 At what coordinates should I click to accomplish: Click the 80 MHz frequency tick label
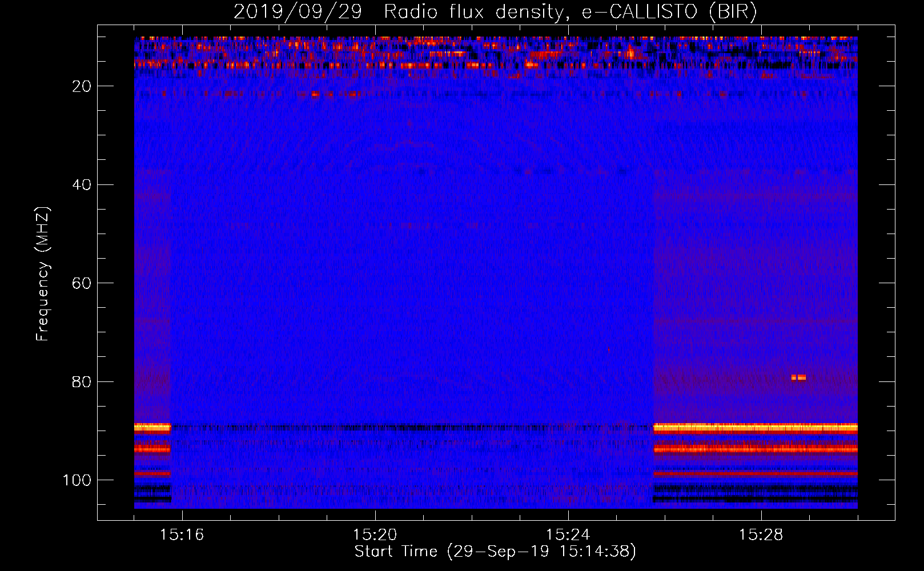click(82, 382)
